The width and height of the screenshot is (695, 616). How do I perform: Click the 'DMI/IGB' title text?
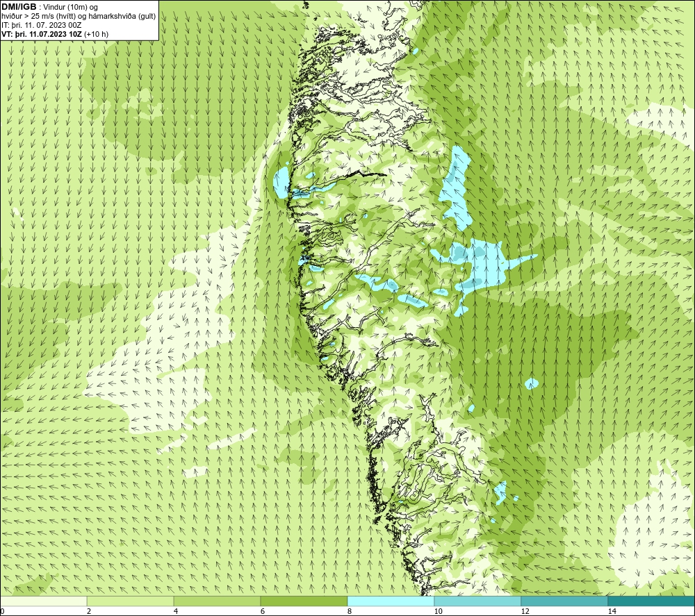click(x=19, y=7)
